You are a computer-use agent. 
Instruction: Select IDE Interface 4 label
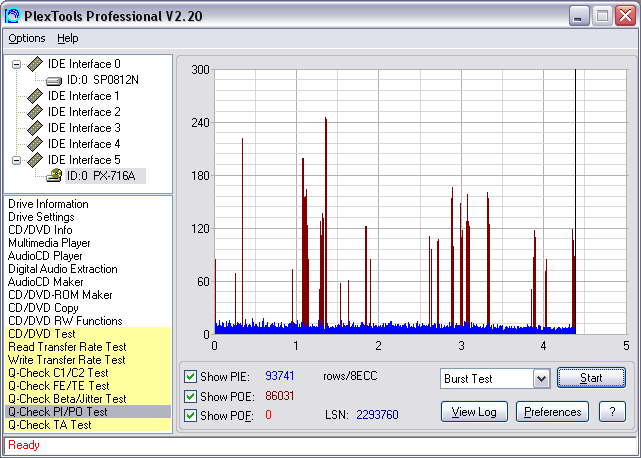tap(84, 144)
